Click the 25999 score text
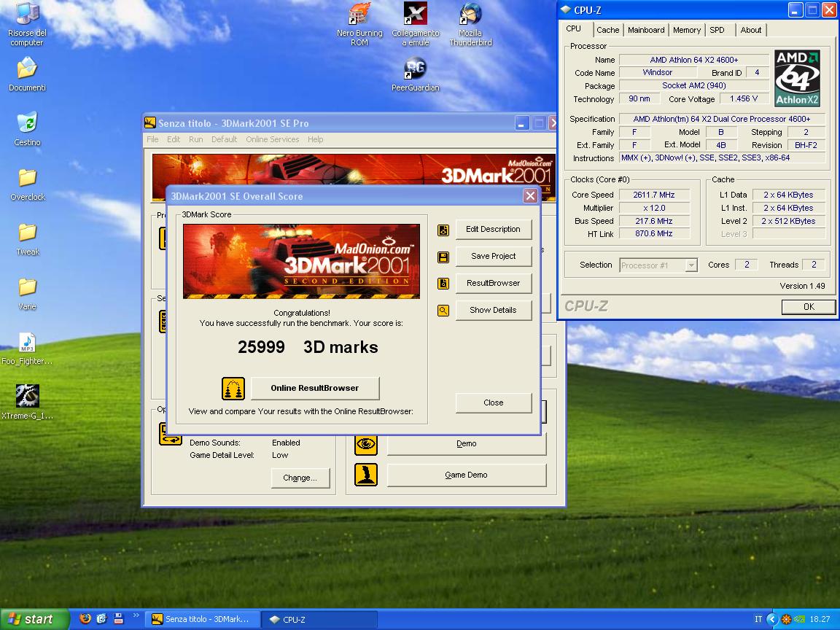840x630 pixels. (261, 347)
